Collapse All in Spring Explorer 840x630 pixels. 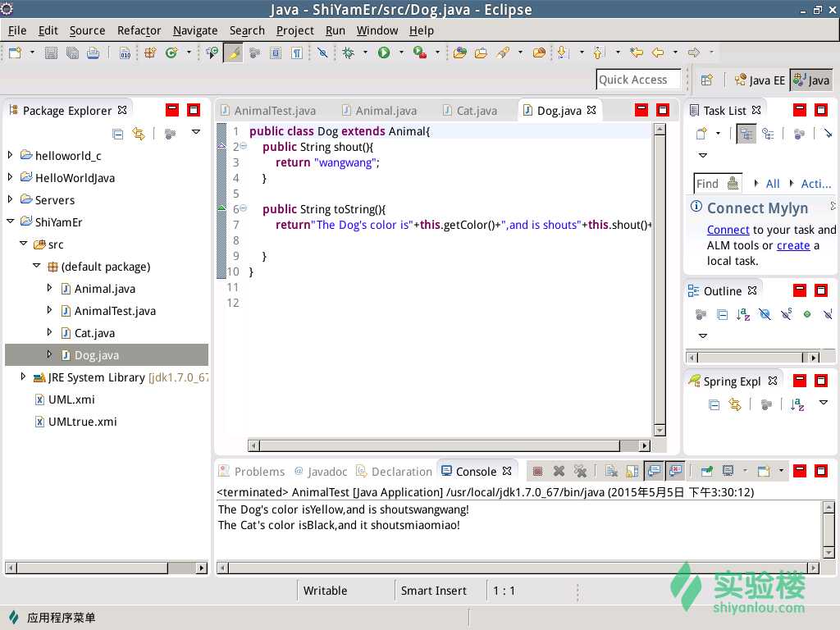714,405
